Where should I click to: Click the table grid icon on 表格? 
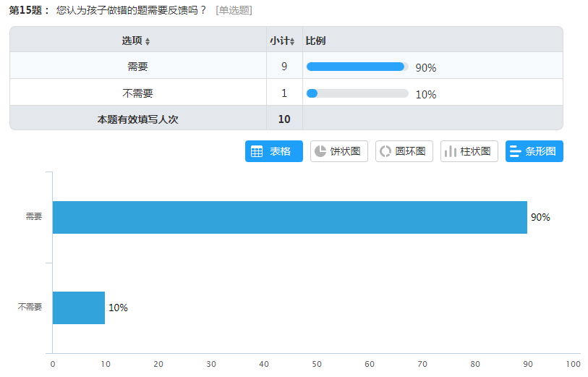[257, 151]
